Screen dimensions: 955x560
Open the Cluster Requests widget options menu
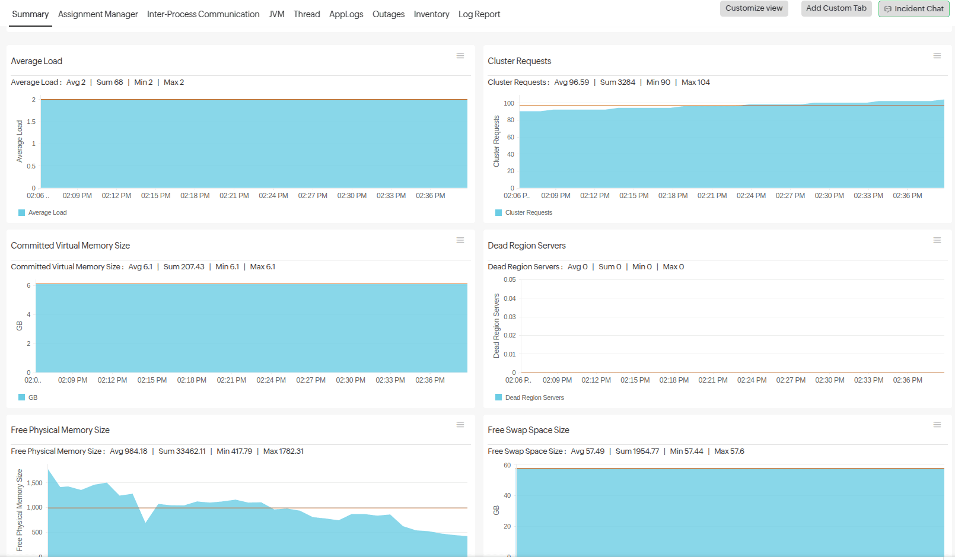coord(937,55)
